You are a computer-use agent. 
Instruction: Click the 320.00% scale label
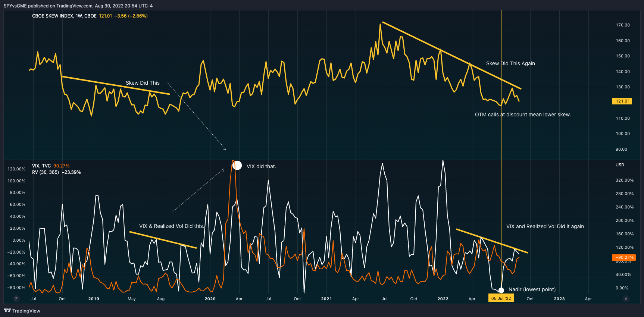(x=625, y=180)
